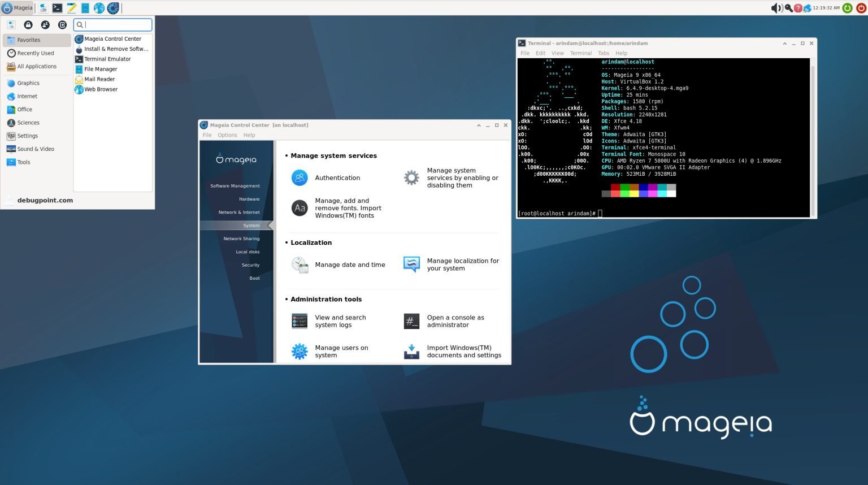Click the Manage localization for your system icon
Screen dimensions: 868x485
tap(411, 264)
